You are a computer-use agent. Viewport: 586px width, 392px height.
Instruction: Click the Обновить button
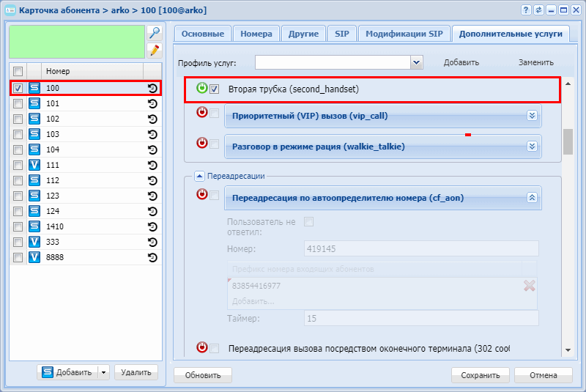[203, 375]
